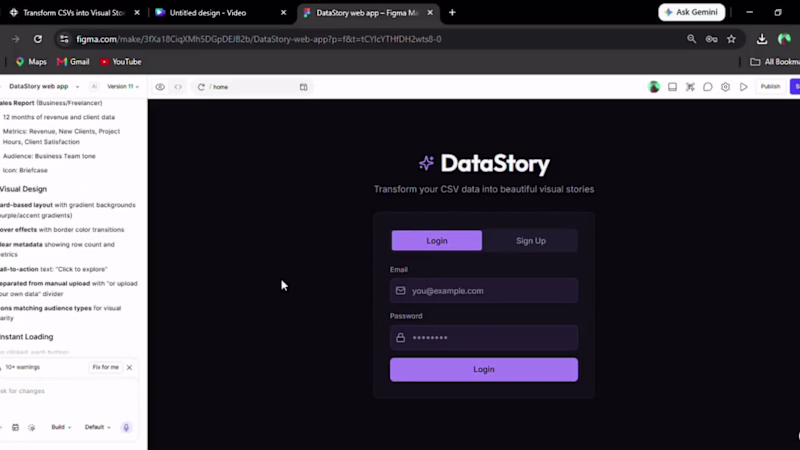Viewport: 800px width, 450px height.
Task: Click the browser forward arrow
Action: pyautogui.click(x=16, y=39)
